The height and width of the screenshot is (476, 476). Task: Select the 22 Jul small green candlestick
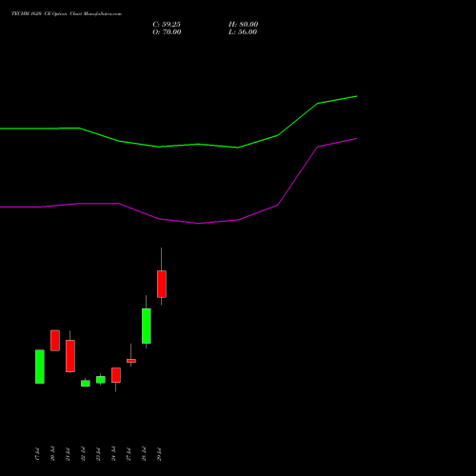[x=86, y=383]
